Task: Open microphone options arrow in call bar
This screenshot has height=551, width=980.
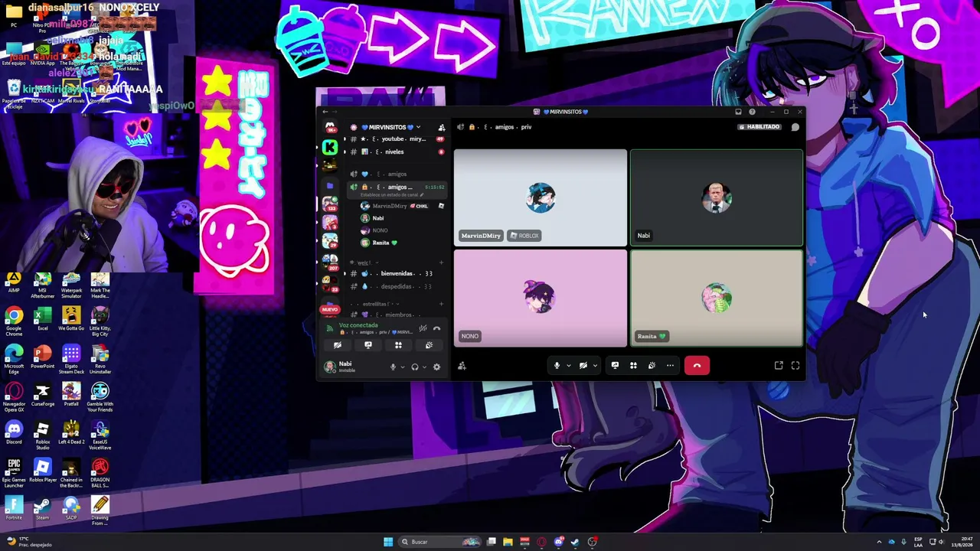Action: (568, 366)
